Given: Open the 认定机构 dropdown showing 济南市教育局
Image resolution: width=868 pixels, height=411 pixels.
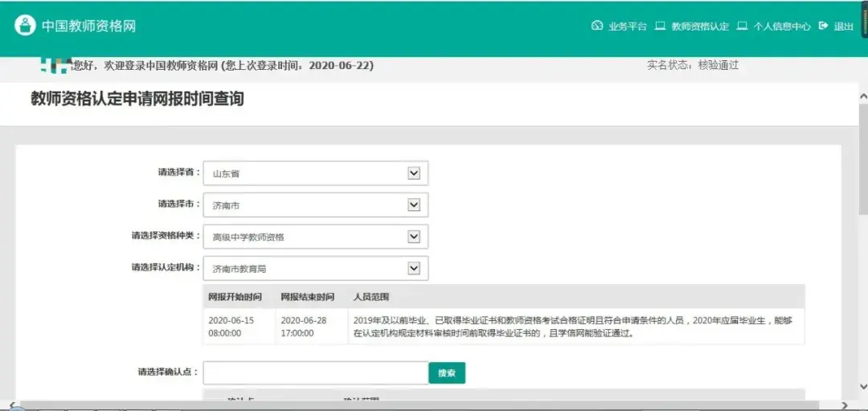Looking at the screenshot, I should coord(316,268).
